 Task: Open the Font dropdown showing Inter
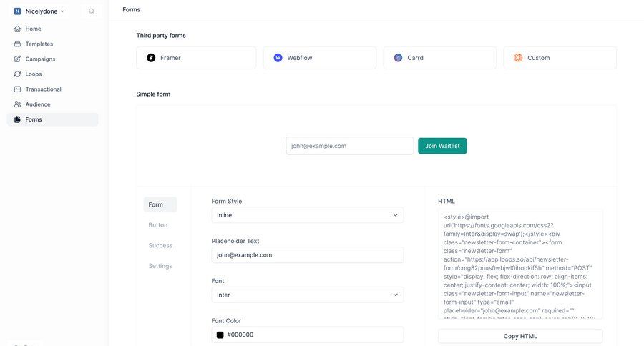[x=307, y=295]
